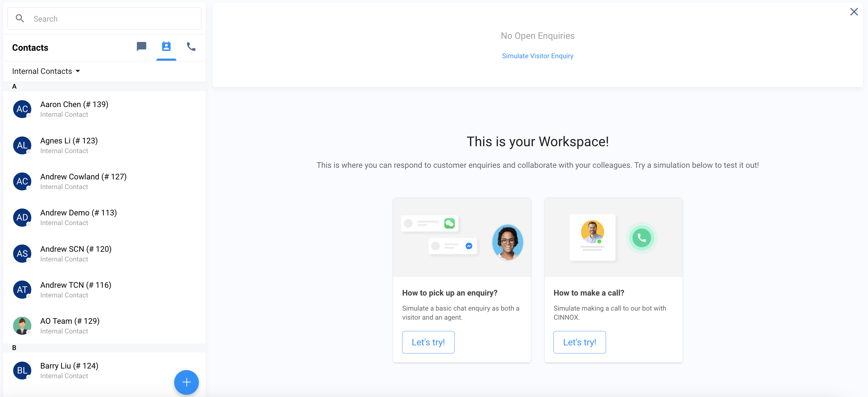Click Andrew TCN's AT avatar
Screen dimensions: 868x397
(22, 289)
